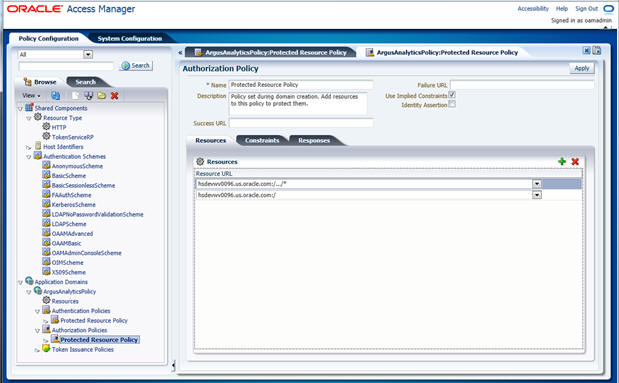The height and width of the screenshot is (383, 619).
Task: Select the Resources tab
Action: [x=210, y=140]
